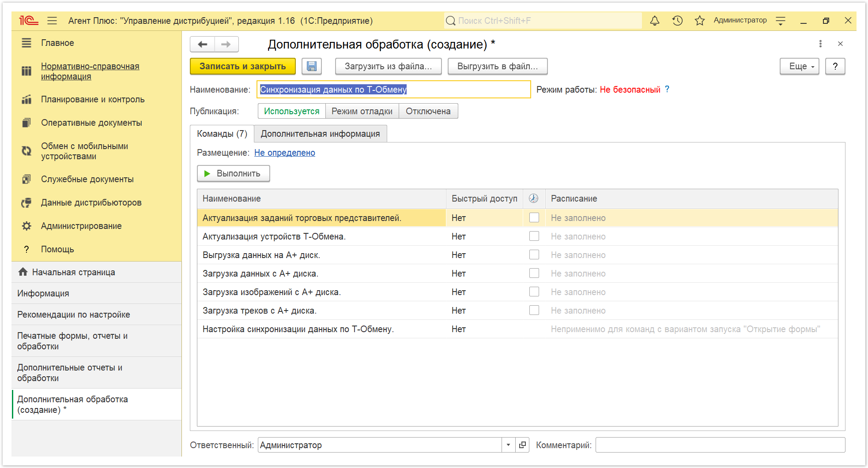This screenshot has width=868, height=468.
Task: Open Данные дистрибьюторов section icon
Action: tap(26, 202)
